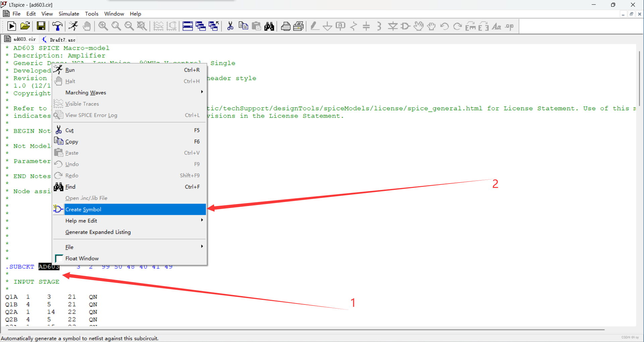Choose Cut from the context menu
Viewport: 644px width, 342px height.
129,130
